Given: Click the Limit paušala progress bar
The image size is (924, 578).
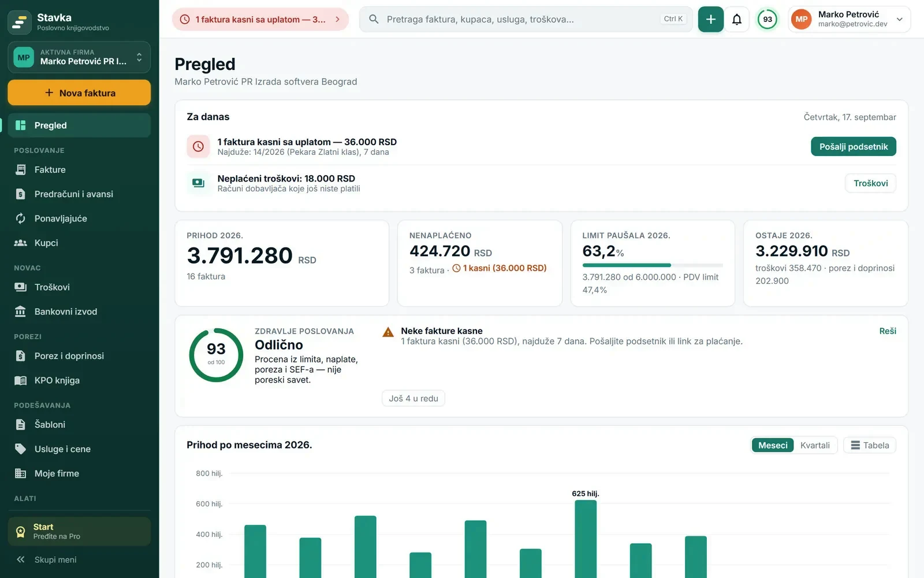Looking at the screenshot, I should (653, 265).
